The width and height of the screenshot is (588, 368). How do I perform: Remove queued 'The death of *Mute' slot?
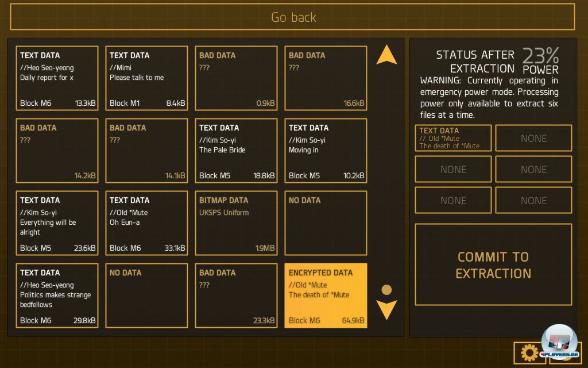point(453,138)
